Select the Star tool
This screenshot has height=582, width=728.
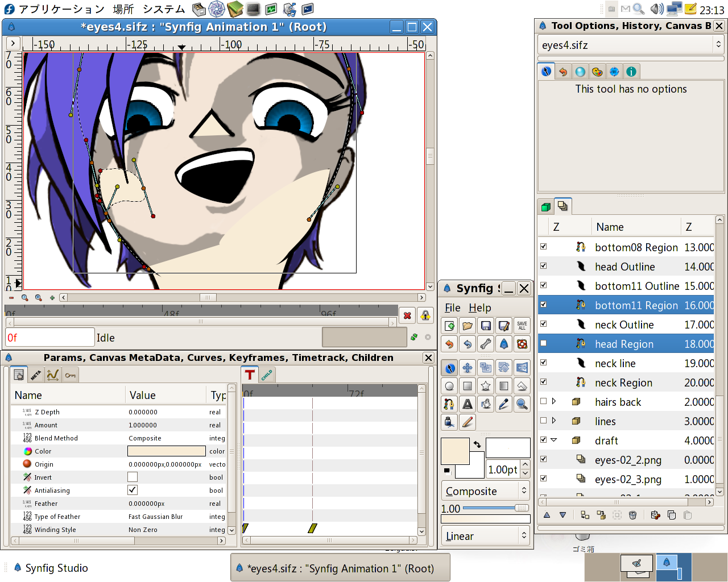pos(486,386)
